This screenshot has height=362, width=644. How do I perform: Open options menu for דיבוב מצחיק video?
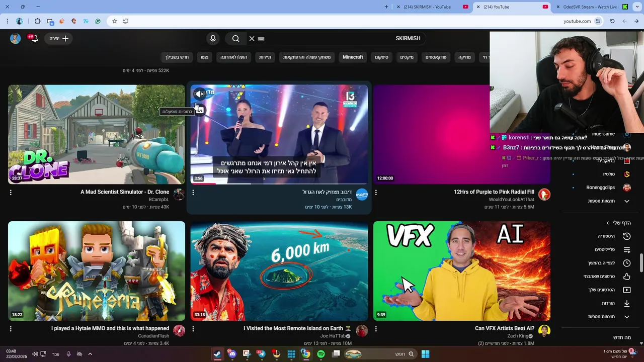point(193,193)
